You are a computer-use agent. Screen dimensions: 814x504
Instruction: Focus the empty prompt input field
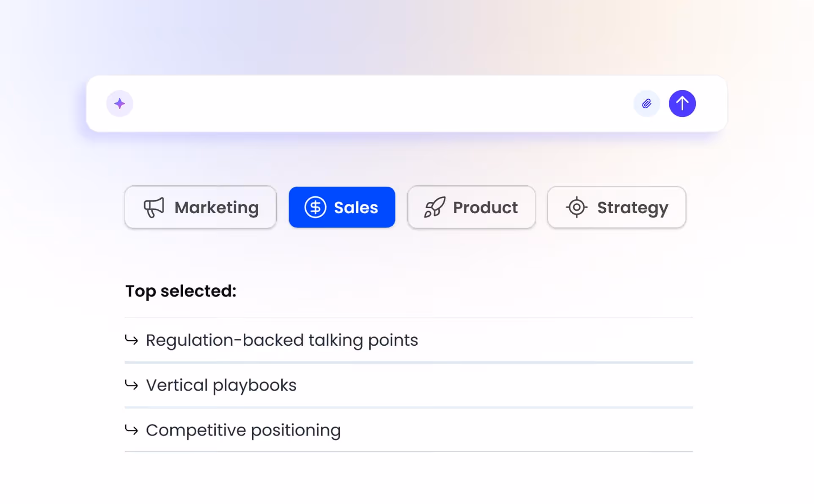(381, 104)
